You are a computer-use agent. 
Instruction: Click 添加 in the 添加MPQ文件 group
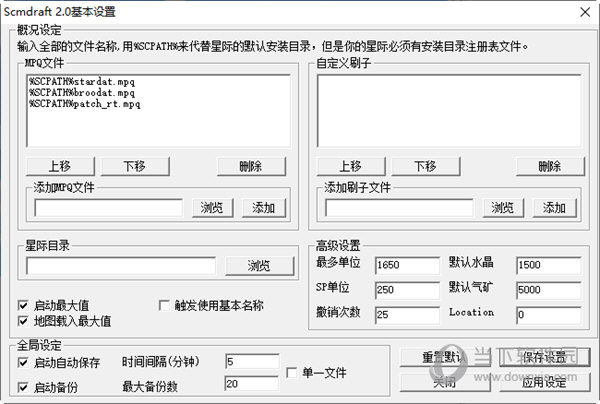pyautogui.click(x=264, y=208)
